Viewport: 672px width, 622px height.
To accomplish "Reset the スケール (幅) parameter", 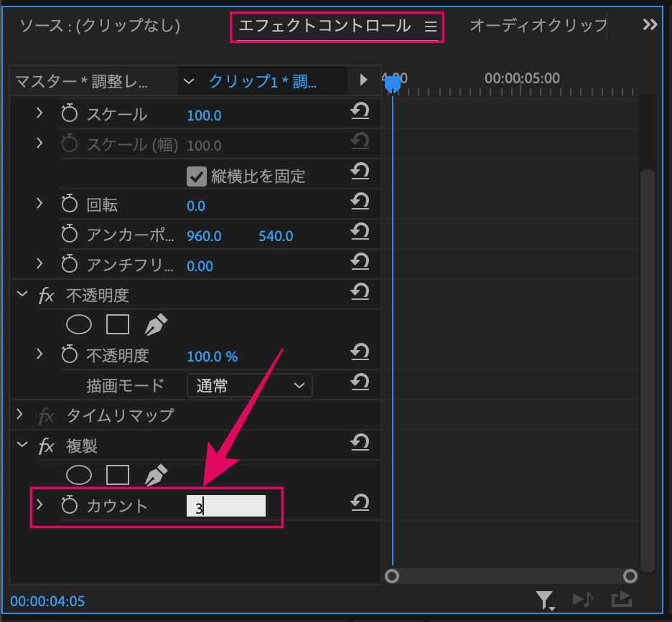I will pyautogui.click(x=360, y=141).
